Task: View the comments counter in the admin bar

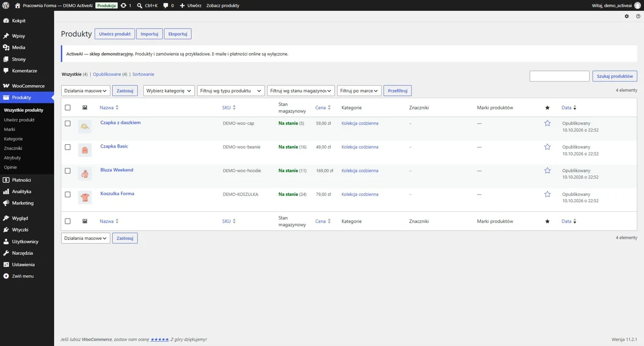Action: click(169, 5)
